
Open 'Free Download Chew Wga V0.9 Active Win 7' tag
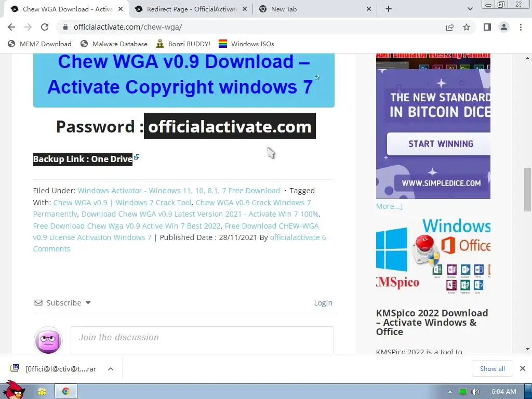tap(127, 226)
